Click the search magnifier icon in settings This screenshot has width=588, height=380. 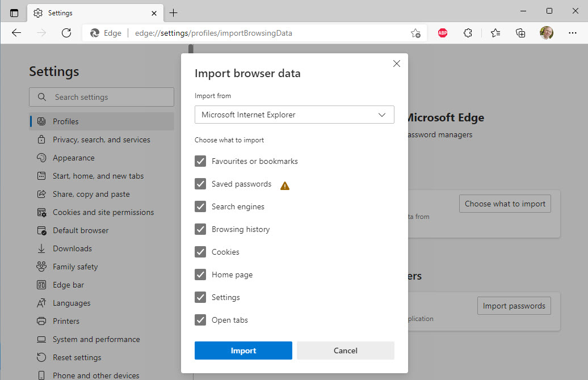pos(42,97)
